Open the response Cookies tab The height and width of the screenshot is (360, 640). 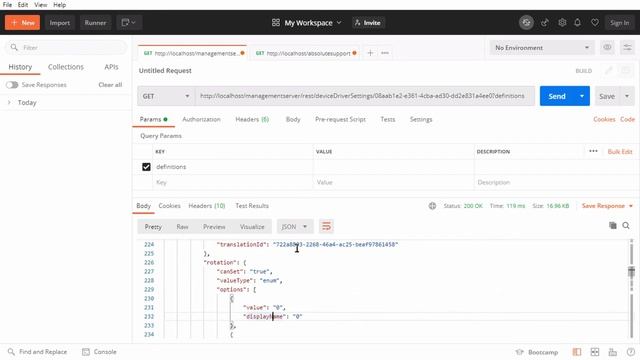click(x=169, y=206)
